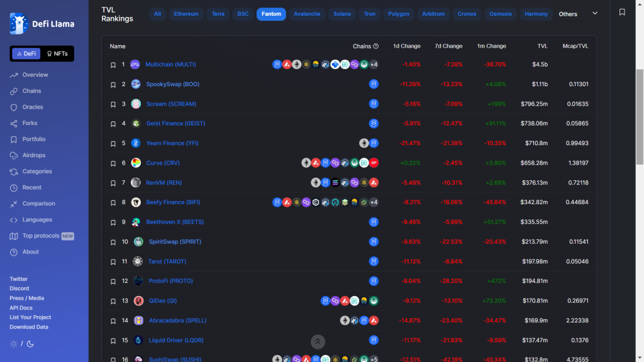Screen dimensions: 644x362
Task: Open the Press / Media link
Action: pos(26,299)
